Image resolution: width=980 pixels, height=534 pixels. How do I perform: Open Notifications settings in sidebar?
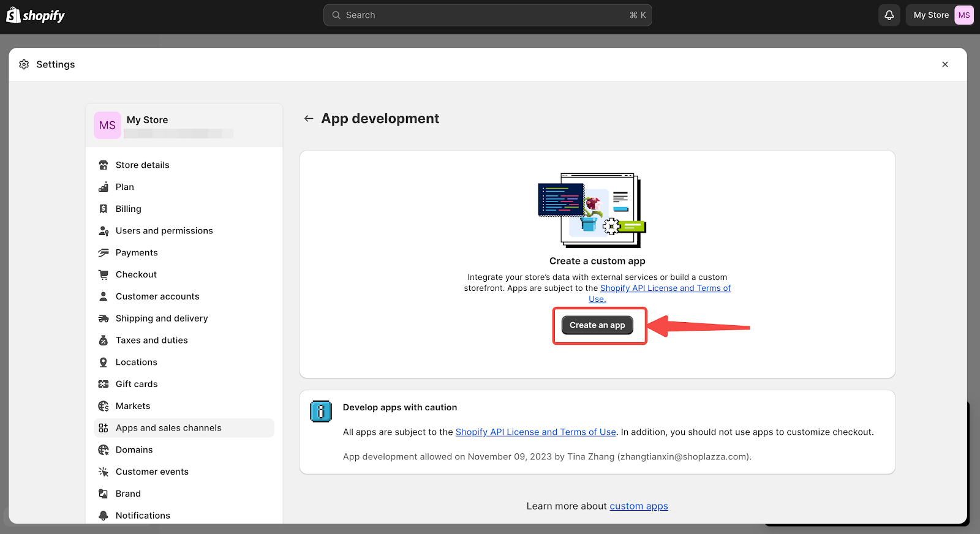[x=184, y=516]
